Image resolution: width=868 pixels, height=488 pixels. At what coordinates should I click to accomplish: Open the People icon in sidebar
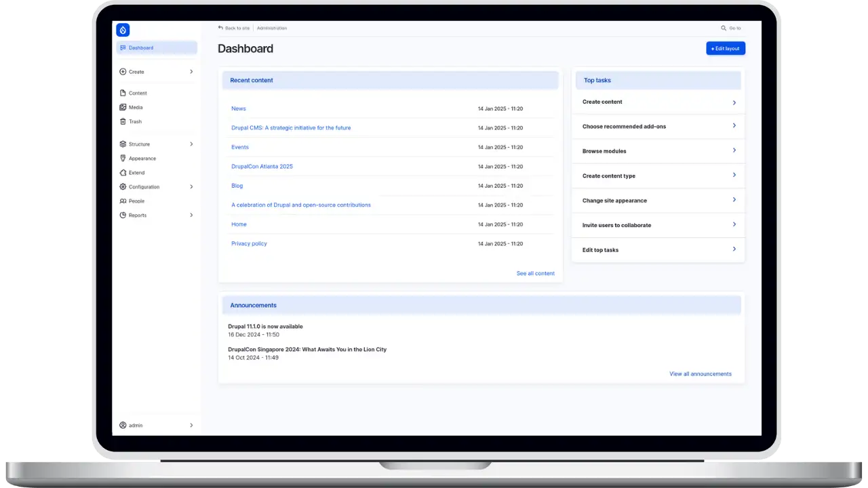click(123, 201)
